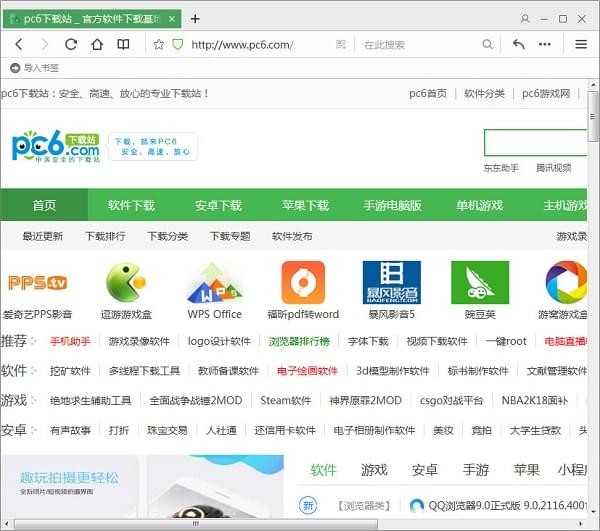Click the 腾讯视频 hot search link

tap(553, 168)
